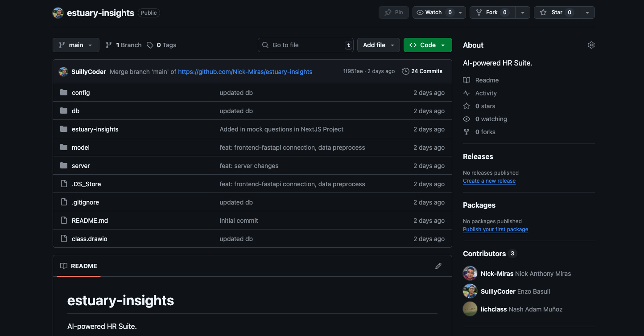Click commit message 'feat: server changes'
This screenshot has width=644, height=336.
(249, 166)
